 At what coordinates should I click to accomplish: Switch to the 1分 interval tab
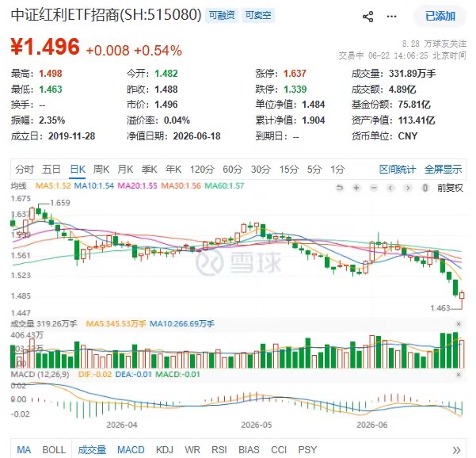(337, 169)
